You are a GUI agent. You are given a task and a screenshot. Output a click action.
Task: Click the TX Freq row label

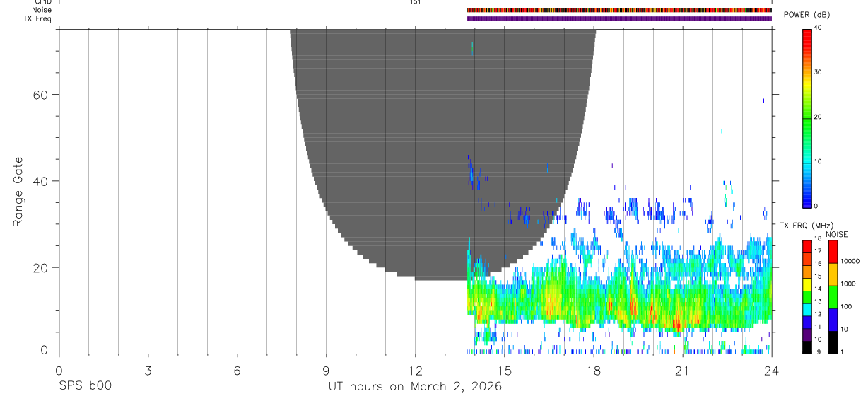pos(37,18)
